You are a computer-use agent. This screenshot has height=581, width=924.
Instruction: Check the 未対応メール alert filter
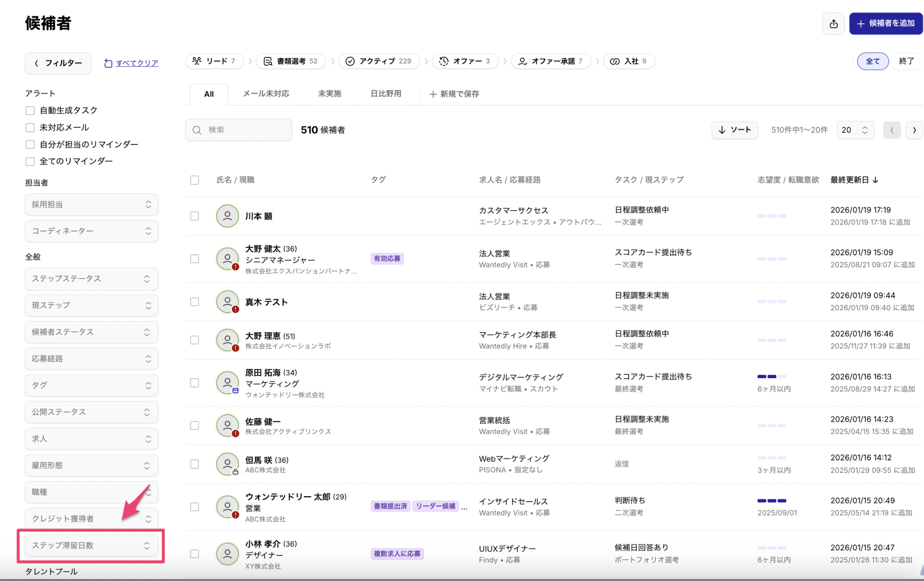[30, 128]
